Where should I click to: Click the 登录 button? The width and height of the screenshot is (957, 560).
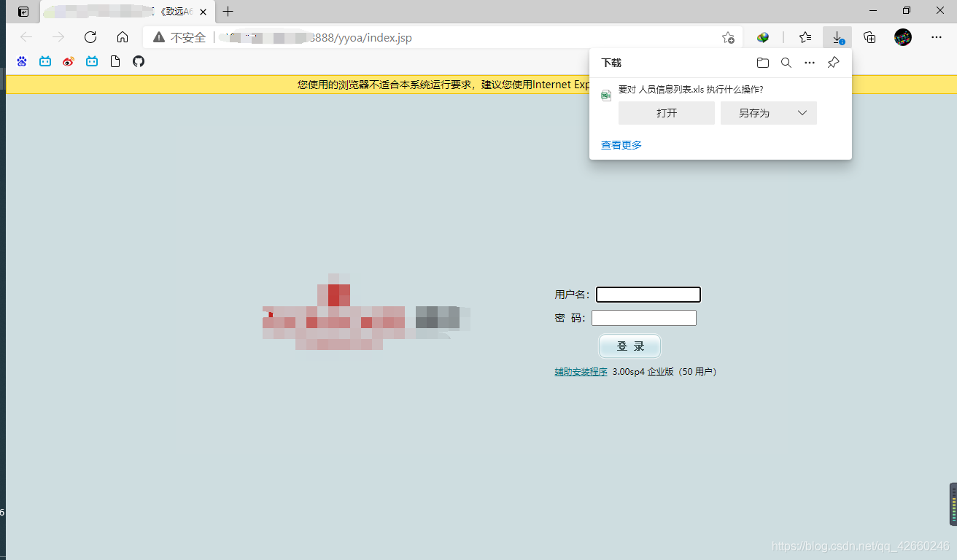(630, 346)
